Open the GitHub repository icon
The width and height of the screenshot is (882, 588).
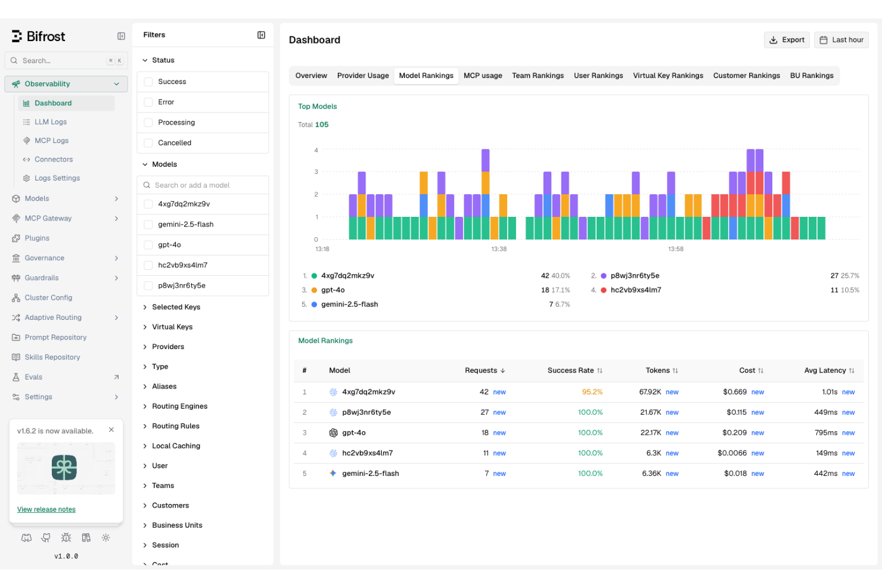tap(46, 537)
